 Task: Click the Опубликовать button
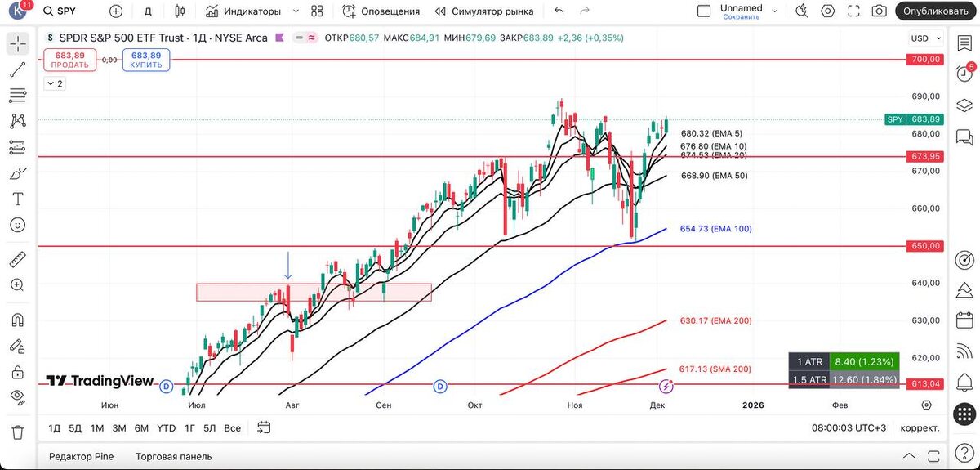coord(937,11)
